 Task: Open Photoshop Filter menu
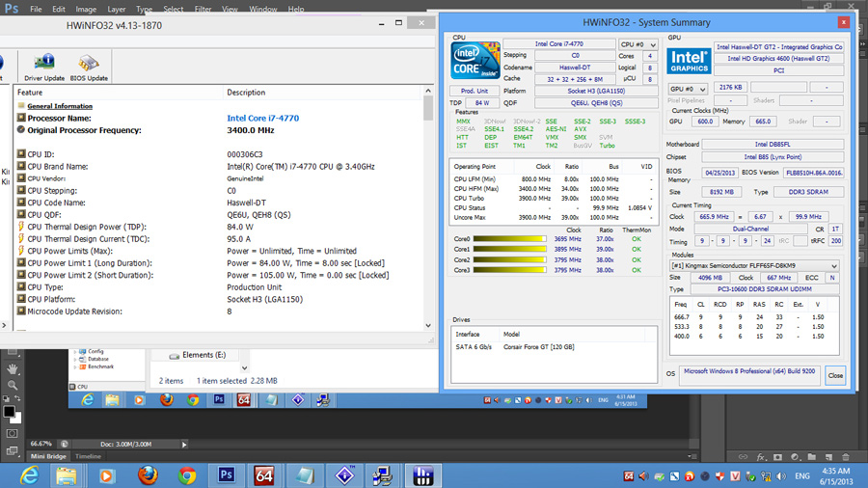(203, 9)
